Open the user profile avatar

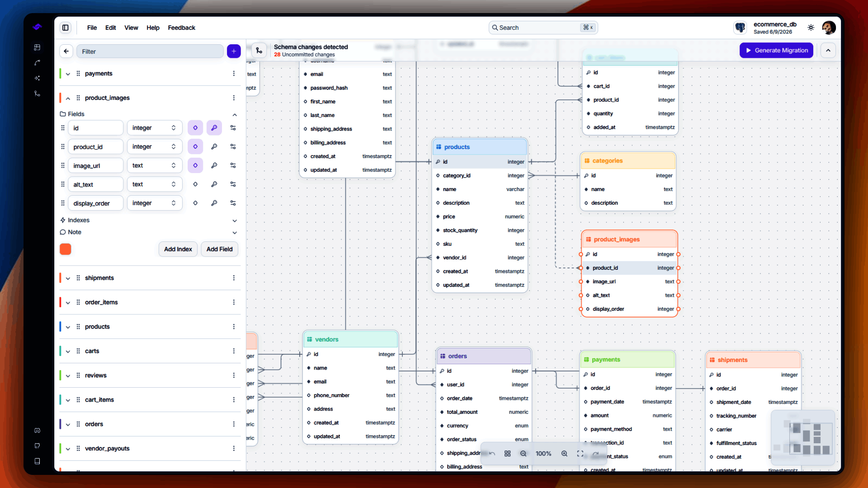click(x=829, y=28)
